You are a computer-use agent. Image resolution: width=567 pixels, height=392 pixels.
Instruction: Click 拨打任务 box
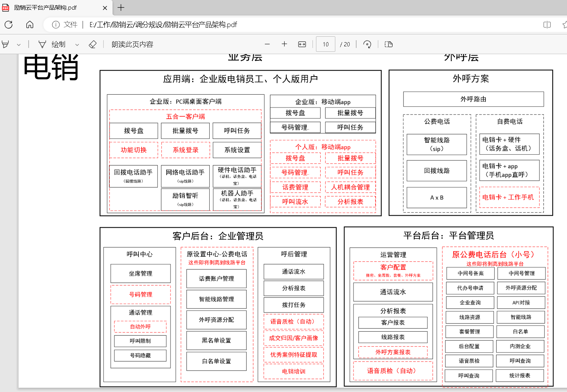coord(294,305)
